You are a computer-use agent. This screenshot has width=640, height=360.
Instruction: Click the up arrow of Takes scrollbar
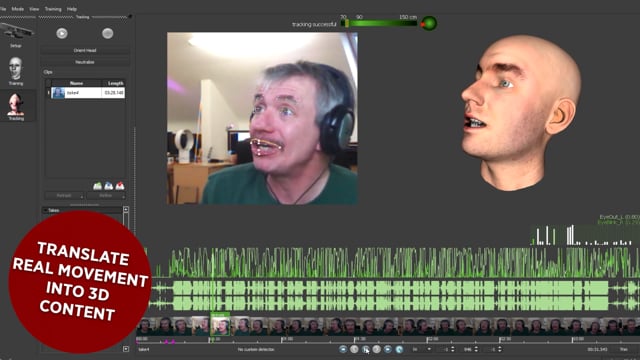tap(126, 209)
